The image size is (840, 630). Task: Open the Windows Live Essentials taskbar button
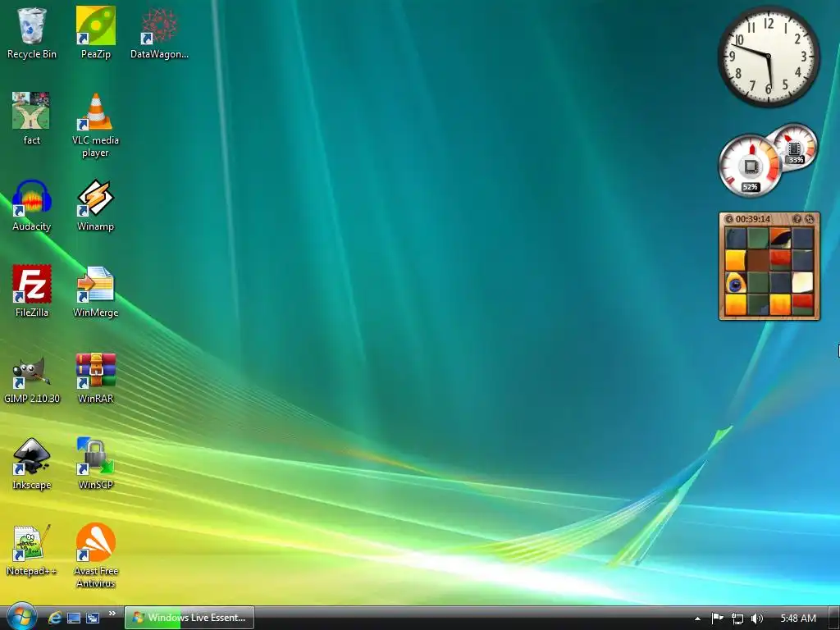(189, 618)
